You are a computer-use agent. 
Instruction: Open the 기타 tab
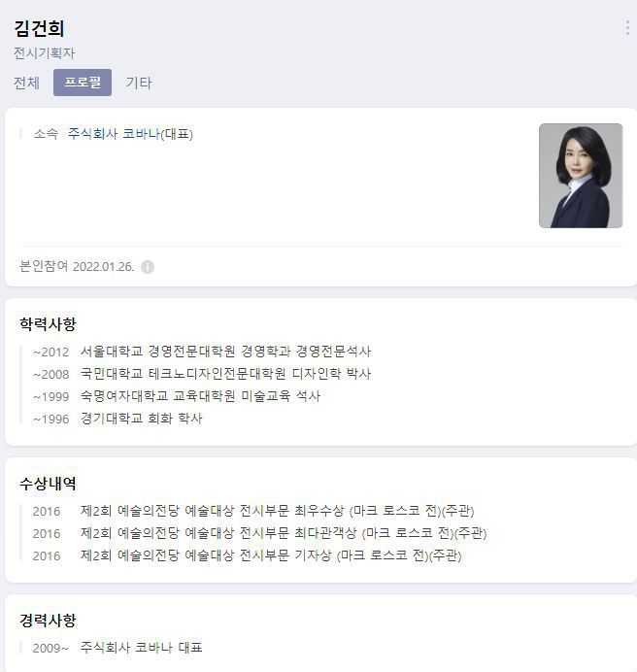[139, 83]
